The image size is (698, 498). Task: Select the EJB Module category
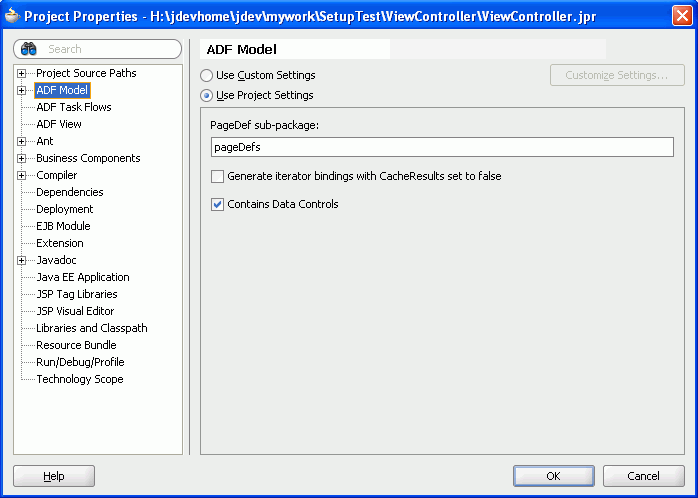point(63,226)
